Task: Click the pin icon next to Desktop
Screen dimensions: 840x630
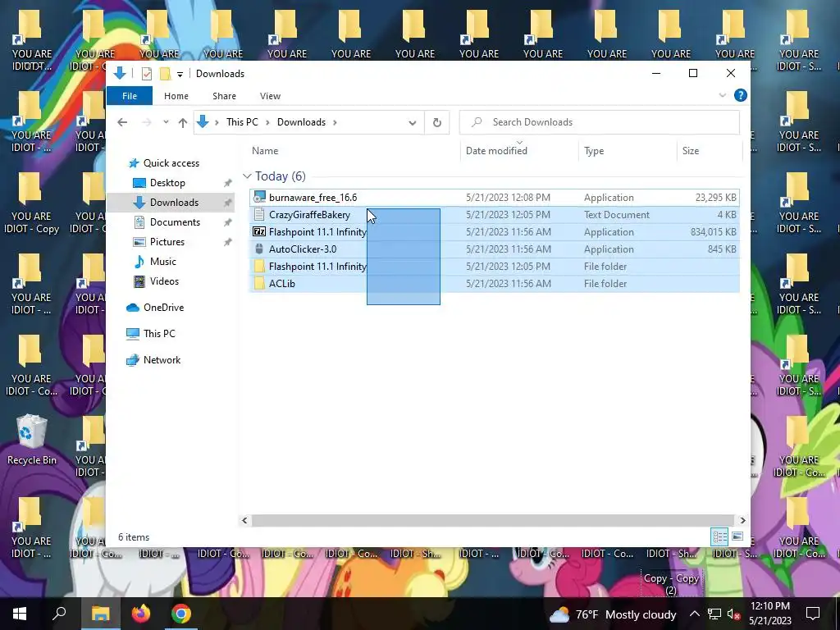Action: [228, 183]
